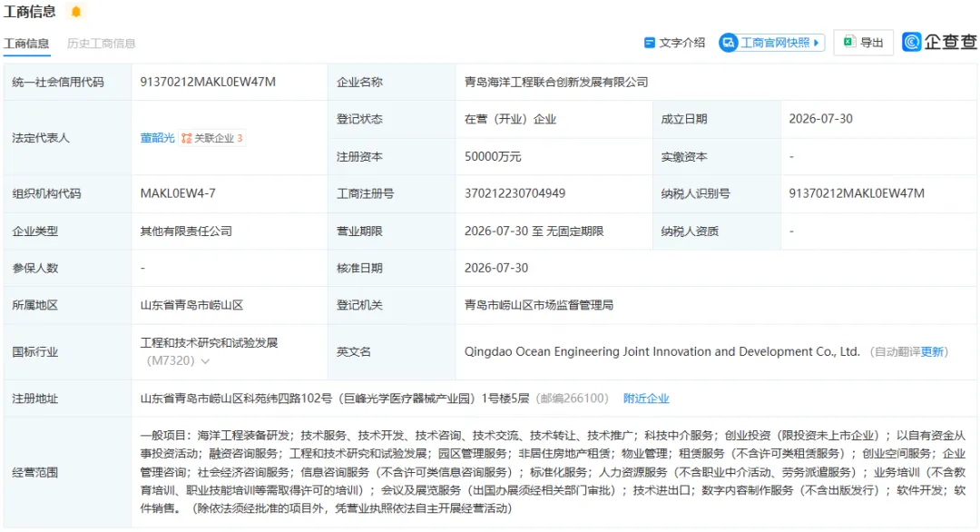Click the 纳税人资质 label cell
The width and height of the screenshot is (980, 532).
coord(717,231)
